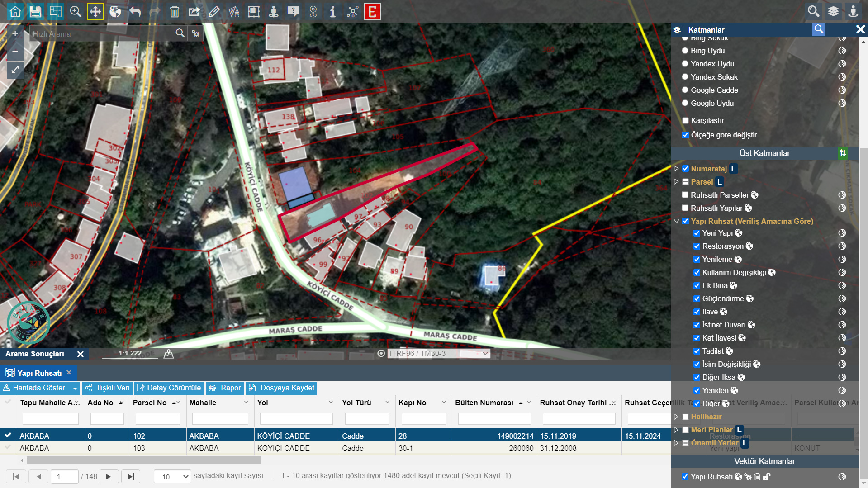Select the pencil drawing tool
This screenshot has width=868, height=488.
pyautogui.click(x=214, y=11)
